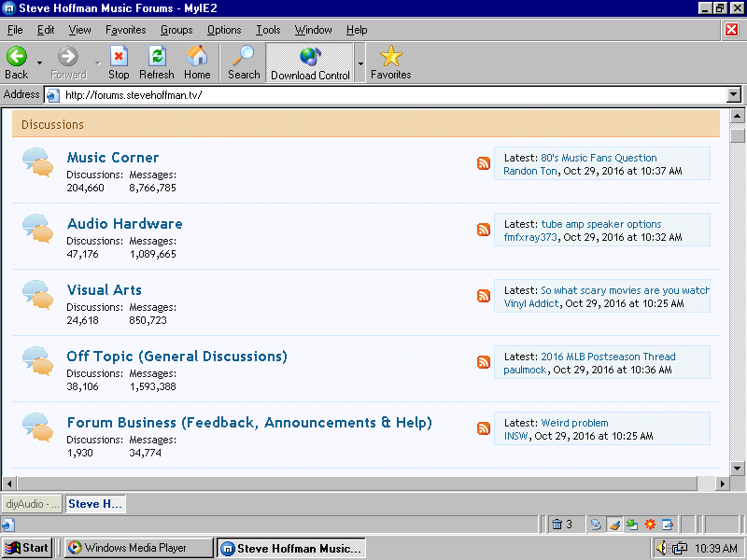The width and height of the screenshot is (747, 560).
Task: Open the Music Corner forum link
Action: pos(113,158)
